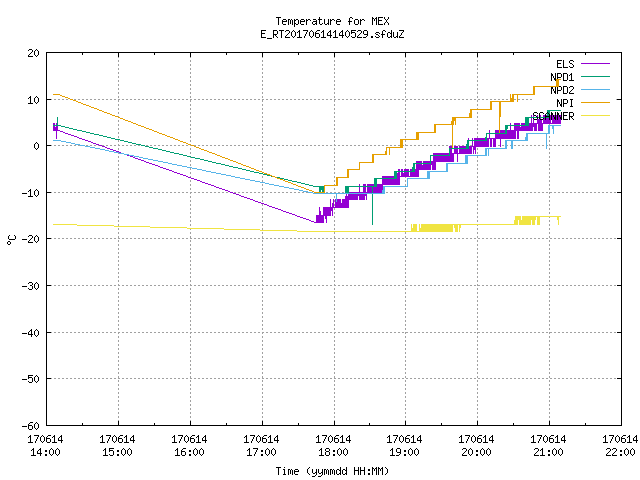Click the NPI legend label
The height and width of the screenshot is (480, 640).
565,103
